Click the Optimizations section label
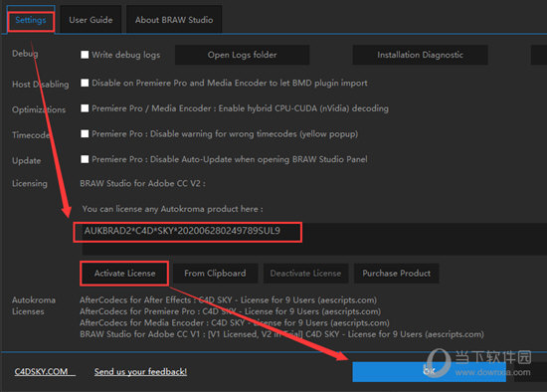547x392 pixels. pos(39,109)
